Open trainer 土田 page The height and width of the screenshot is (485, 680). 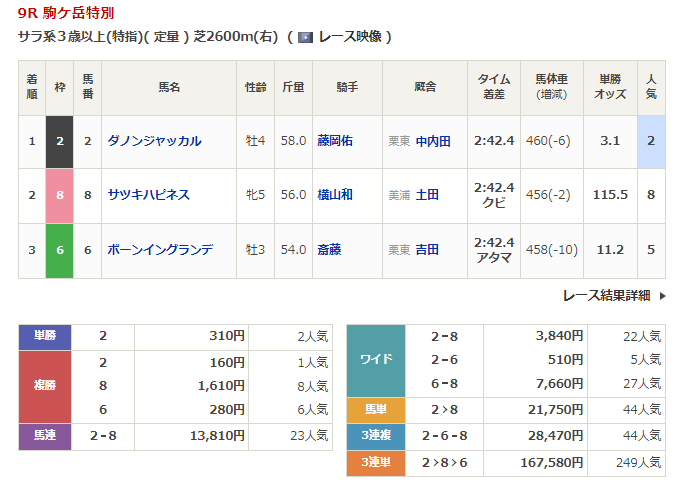[427, 195]
